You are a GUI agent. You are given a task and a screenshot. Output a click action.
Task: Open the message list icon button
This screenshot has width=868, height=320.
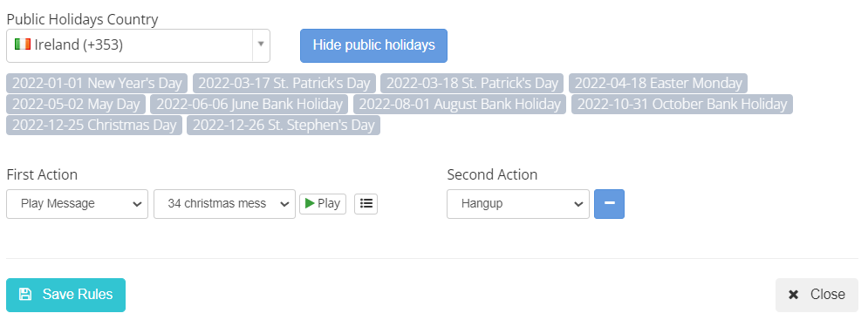pos(366,204)
